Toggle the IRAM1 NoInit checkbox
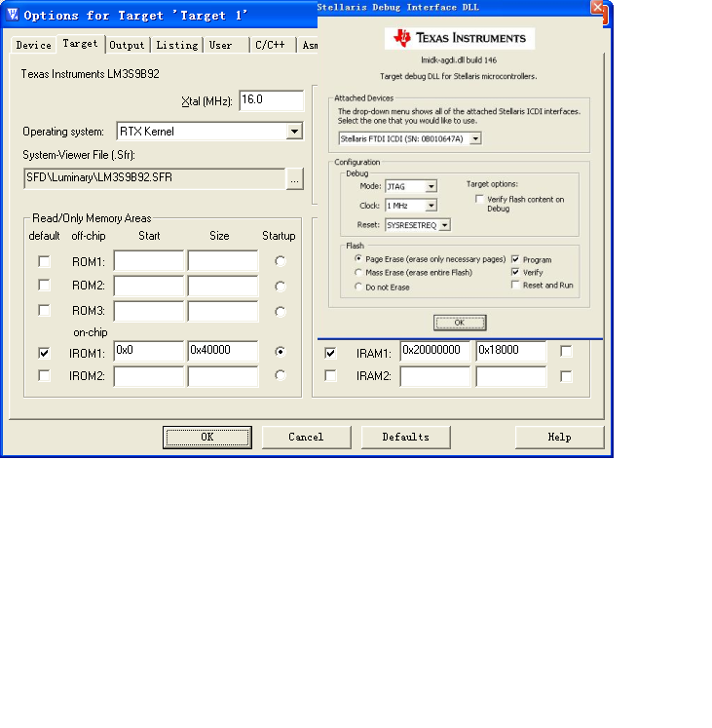The image size is (712, 728). click(x=566, y=352)
